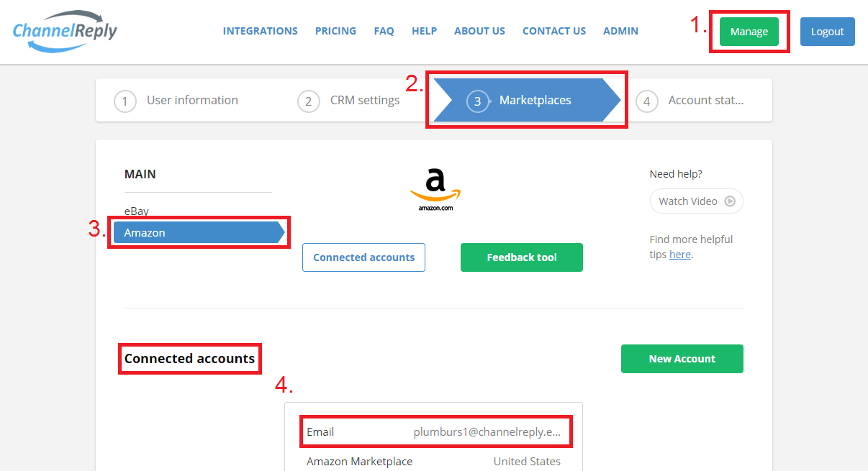This screenshot has height=471, width=868.
Task: Click the step 2 CRM settings circle
Action: [309, 101]
